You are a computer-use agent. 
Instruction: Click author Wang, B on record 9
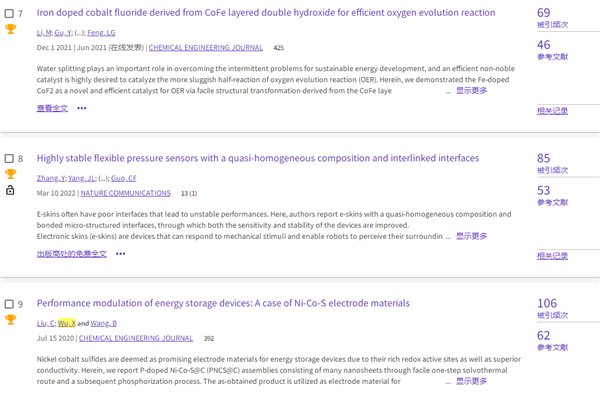point(103,323)
